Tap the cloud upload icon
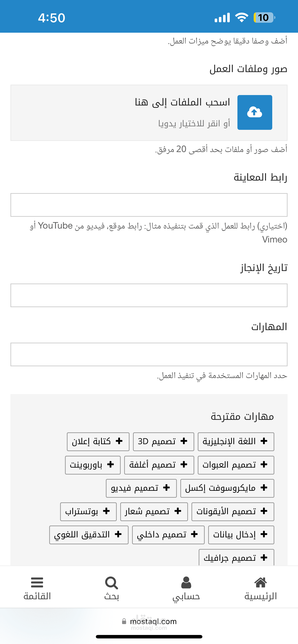This screenshot has height=644, width=298. coord(254,112)
